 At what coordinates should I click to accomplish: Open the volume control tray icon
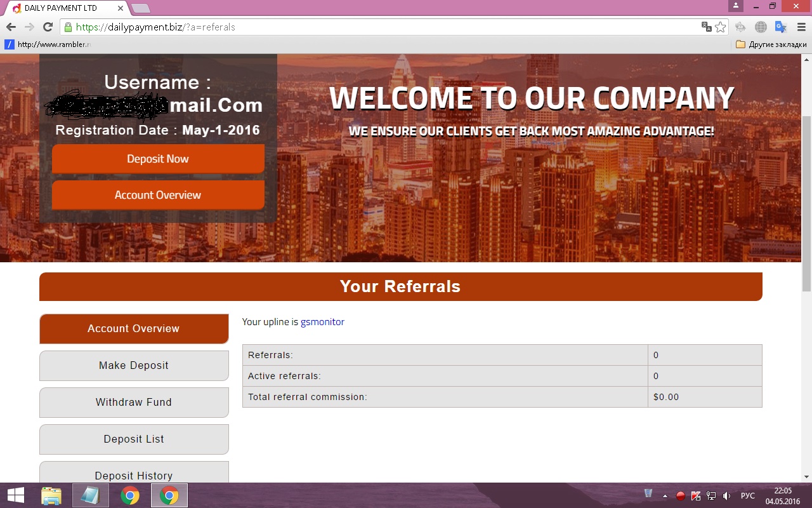726,496
